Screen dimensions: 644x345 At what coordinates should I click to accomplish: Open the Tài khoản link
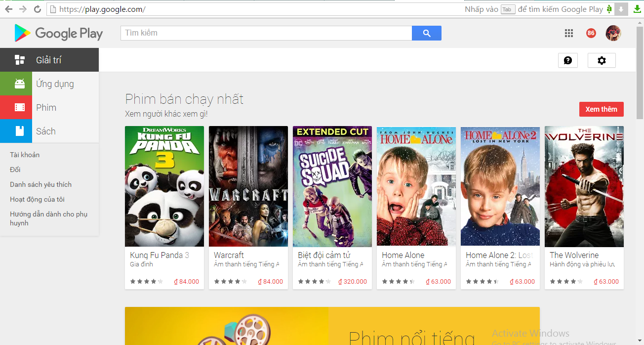click(x=25, y=155)
